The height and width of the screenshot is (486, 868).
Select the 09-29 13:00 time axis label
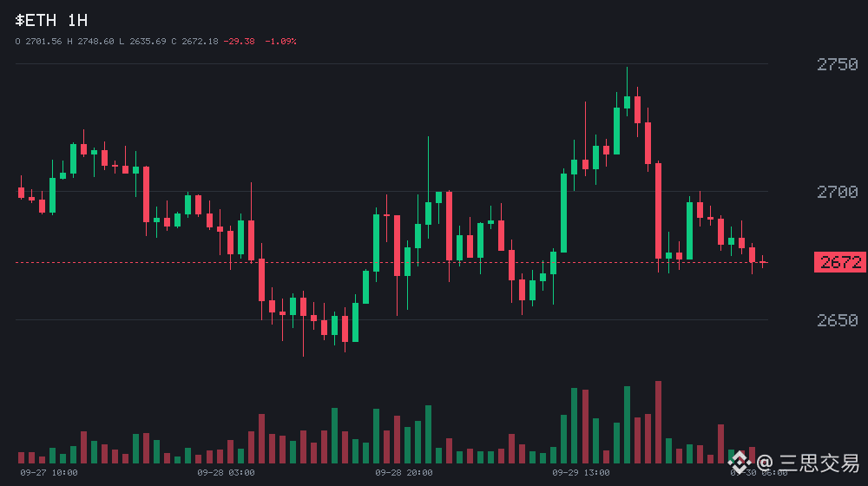click(x=581, y=473)
